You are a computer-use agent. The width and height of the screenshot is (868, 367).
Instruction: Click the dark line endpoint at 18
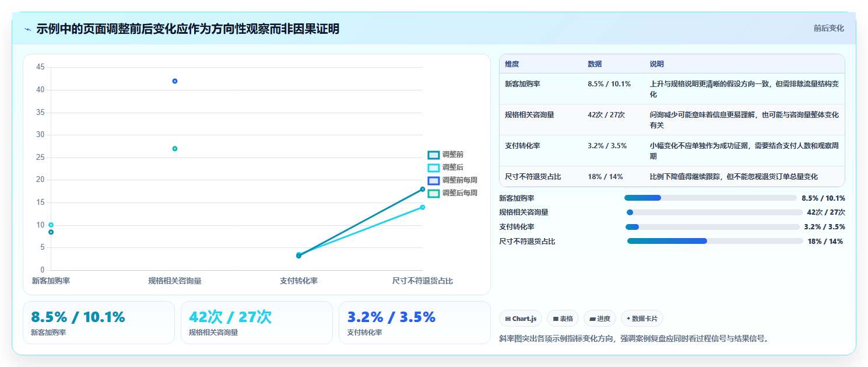(x=423, y=189)
